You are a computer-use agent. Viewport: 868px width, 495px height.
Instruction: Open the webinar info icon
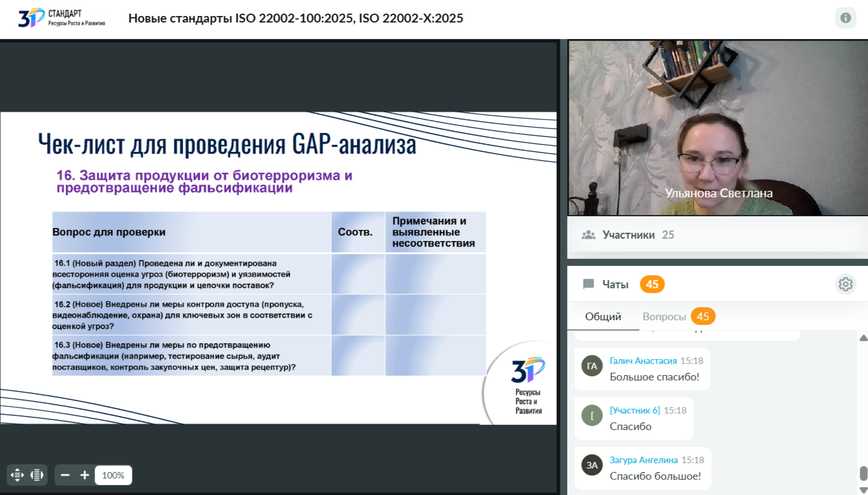[846, 18]
